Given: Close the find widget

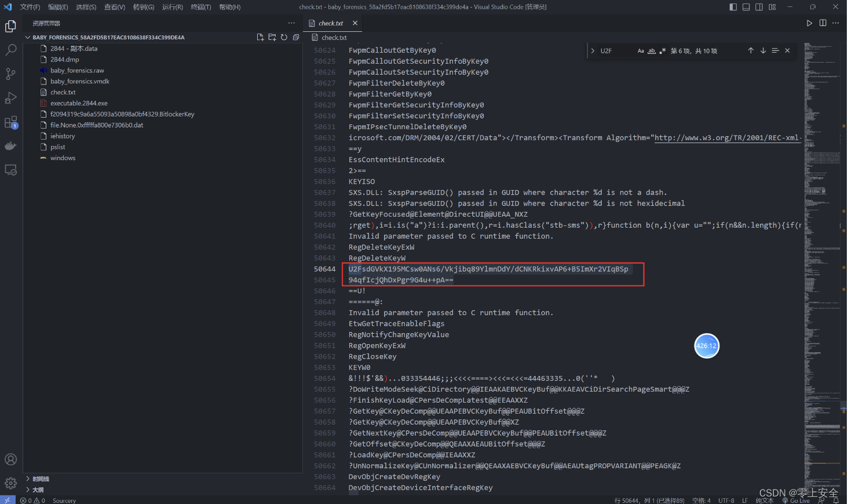Looking at the screenshot, I should (787, 51).
